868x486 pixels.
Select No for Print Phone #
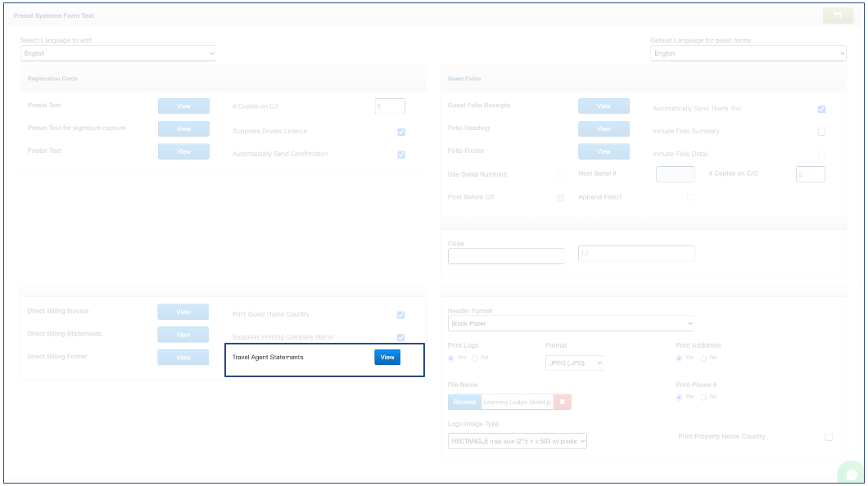pyautogui.click(x=703, y=397)
